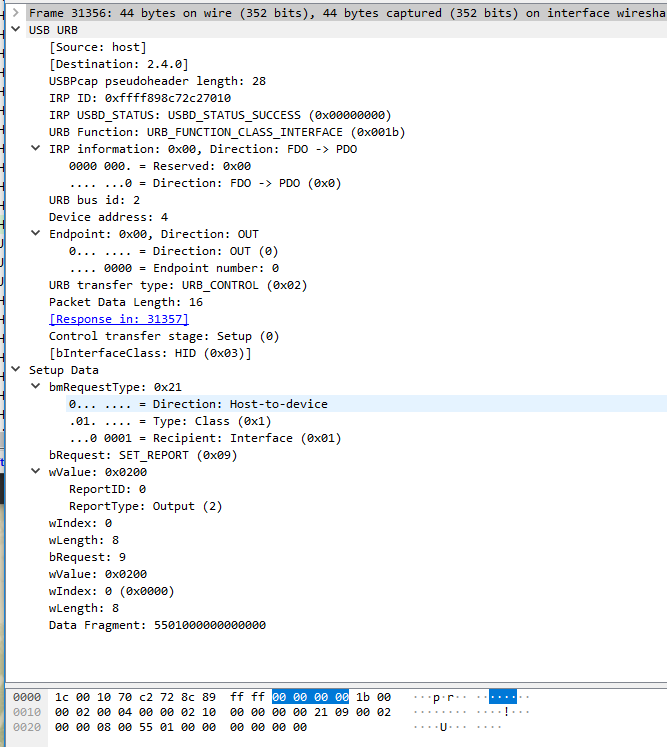The image size is (667, 747).
Task: Select the wIndex: 0 row
Action: pyautogui.click(x=81, y=523)
